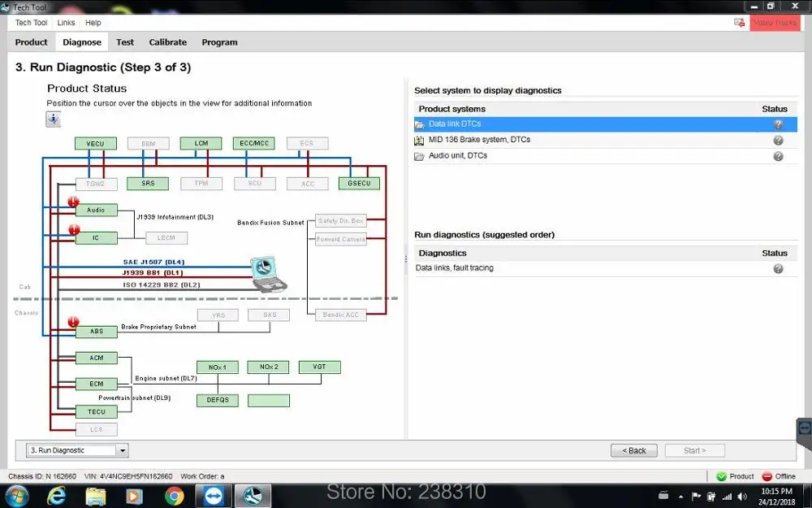The image size is (812, 508).
Task: Open the Windows Start button
Action: [x=15, y=496]
